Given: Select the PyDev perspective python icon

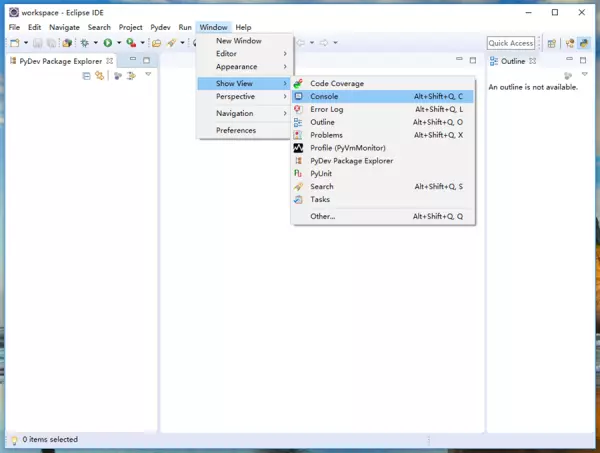Looking at the screenshot, I should pos(584,43).
